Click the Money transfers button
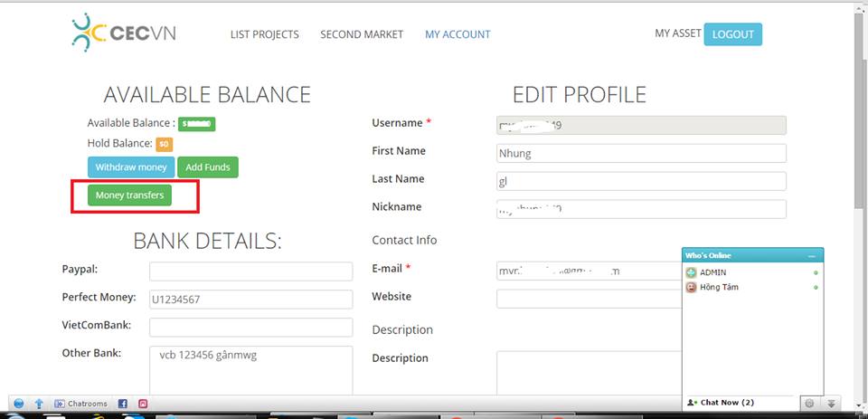The width and height of the screenshot is (868, 419). [129, 195]
